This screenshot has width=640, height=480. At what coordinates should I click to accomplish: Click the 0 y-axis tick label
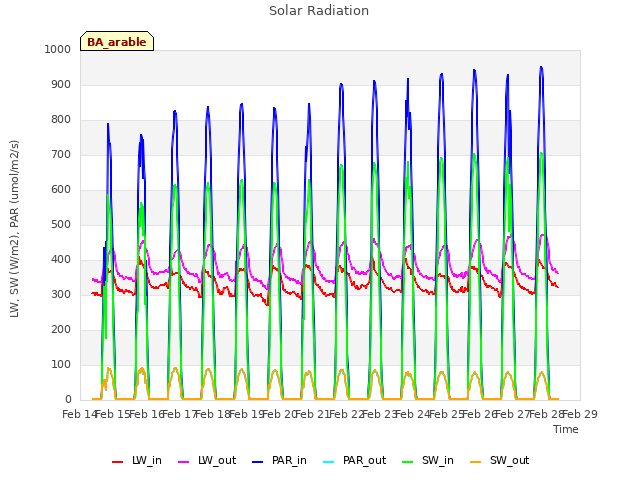(68, 400)
